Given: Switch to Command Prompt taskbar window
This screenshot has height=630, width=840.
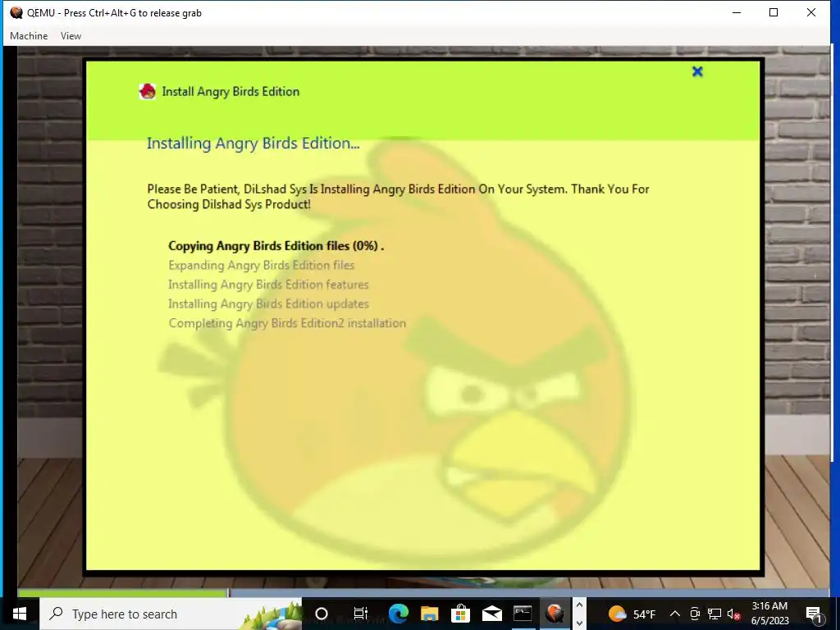Looking at the screenshot, I should (x=523, y=614).
